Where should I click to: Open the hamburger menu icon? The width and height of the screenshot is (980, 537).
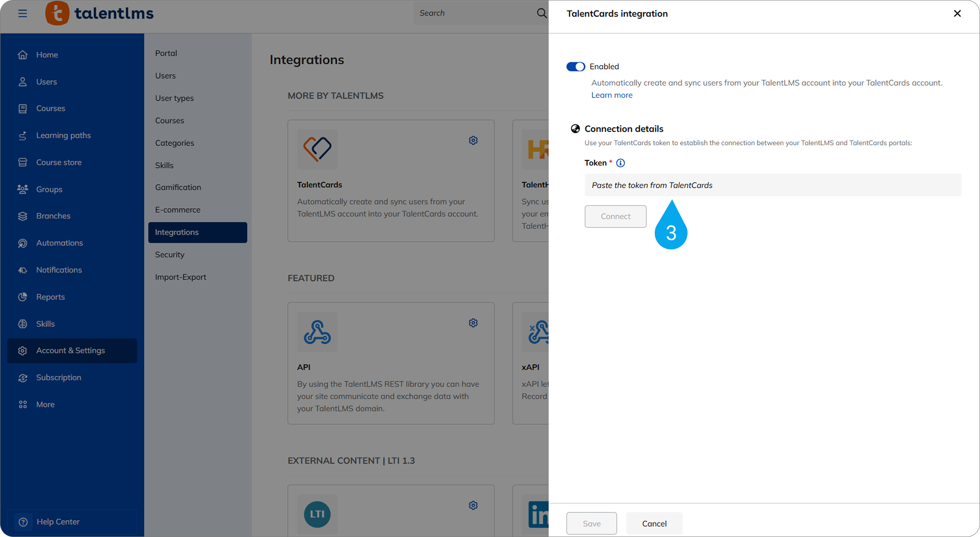coord(23,13)
